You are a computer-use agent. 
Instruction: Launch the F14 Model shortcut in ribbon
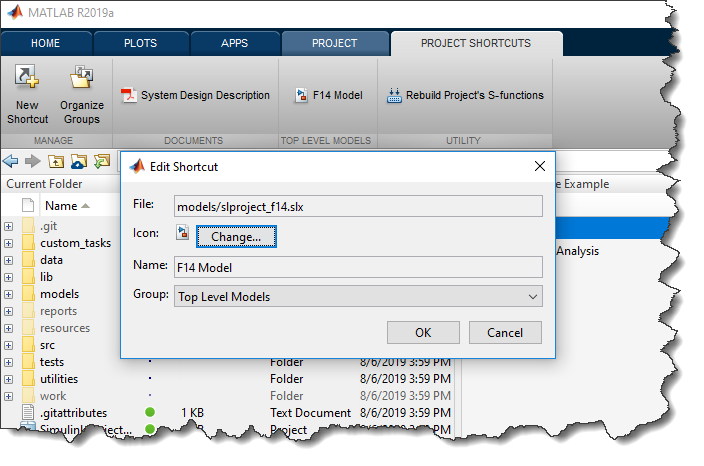(328, 96)
